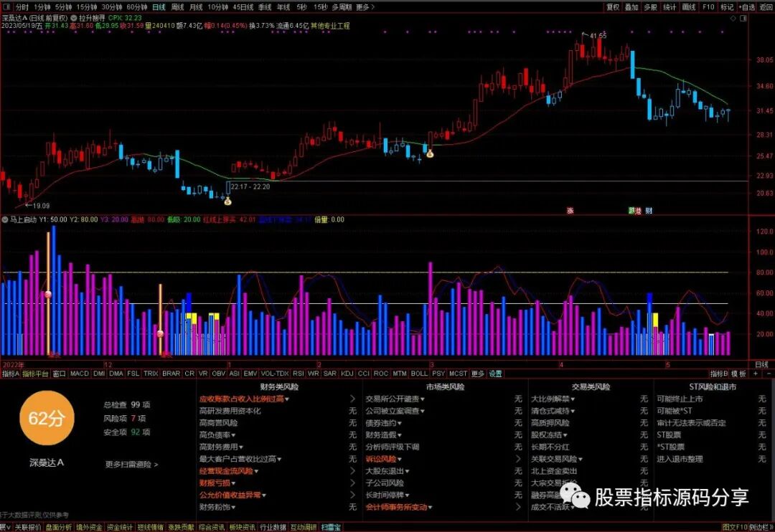Click the 设置 indicator settings button

coord(495,374)
